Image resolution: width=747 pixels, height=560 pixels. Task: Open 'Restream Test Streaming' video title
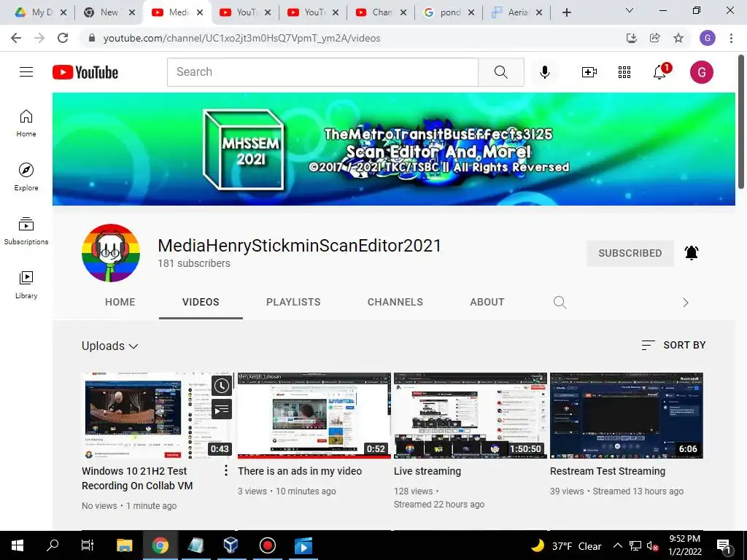(608, 471)
